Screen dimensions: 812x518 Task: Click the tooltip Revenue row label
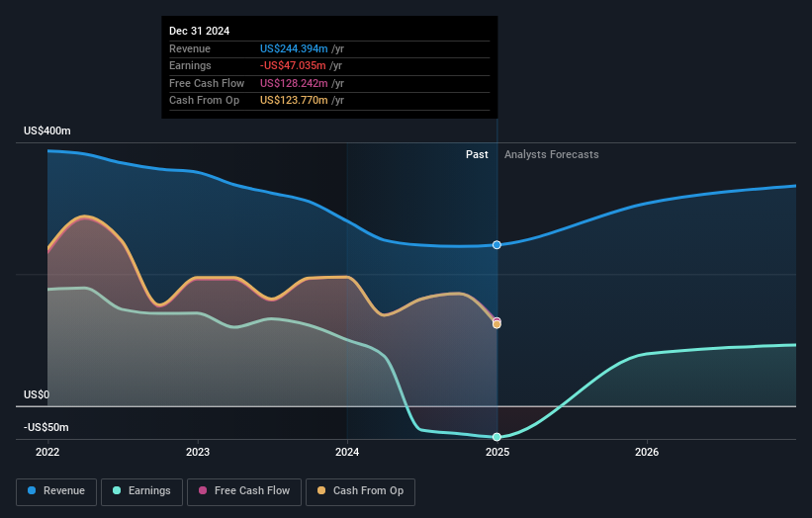click(190, 48)
